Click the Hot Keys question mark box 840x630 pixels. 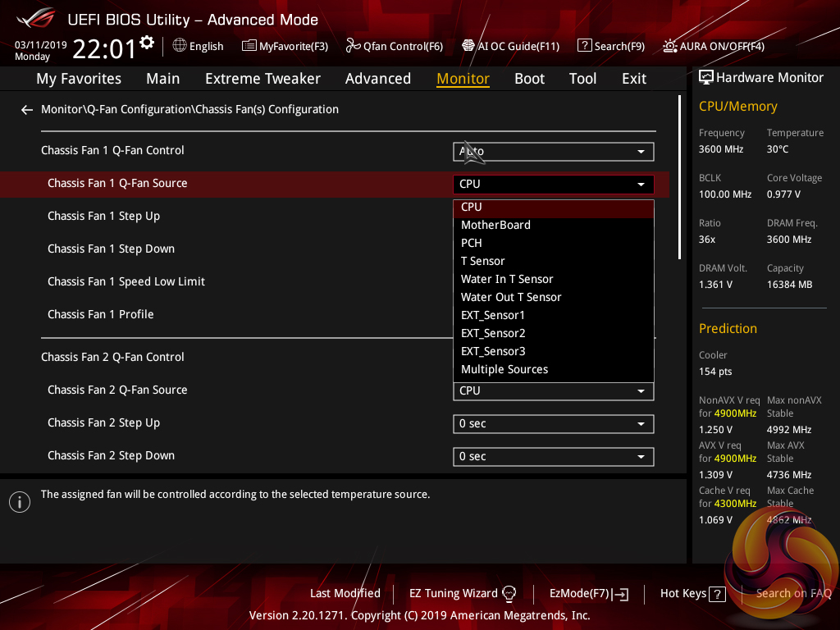click(x=717, y=594)
